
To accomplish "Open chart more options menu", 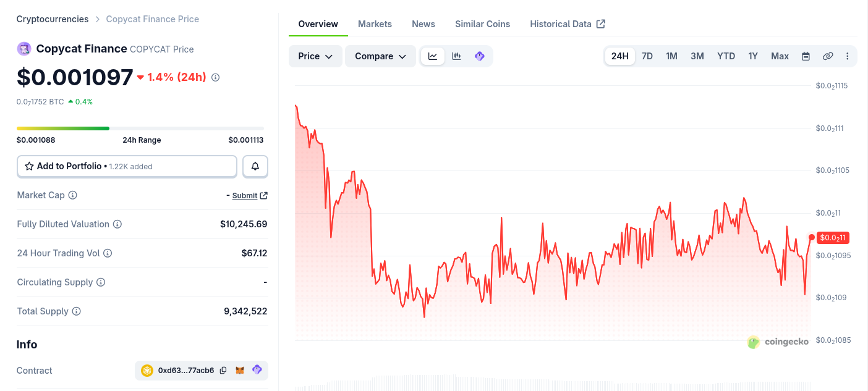I will (847, 56).
